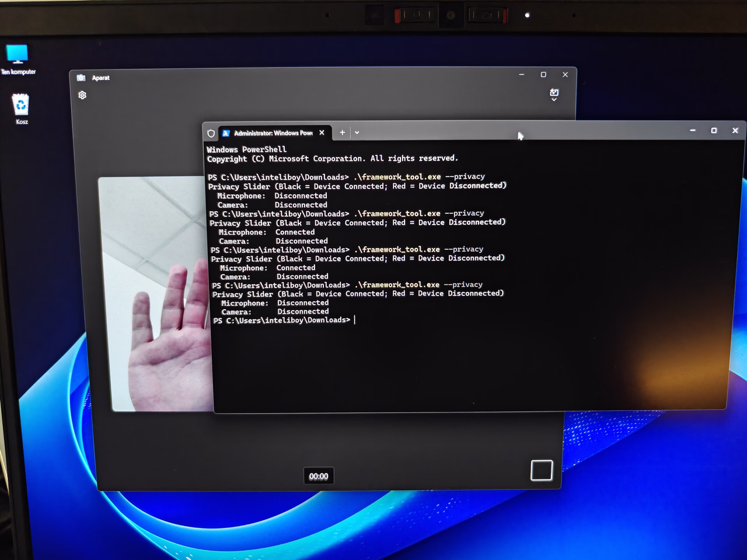Click the empty final PowerShell prompt line
The image size is (747, 560).
click(x=284, y=320)
